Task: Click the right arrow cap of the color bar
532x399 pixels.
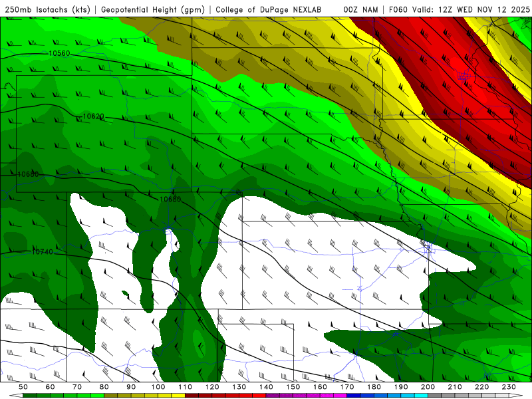Action: (515, 396)
